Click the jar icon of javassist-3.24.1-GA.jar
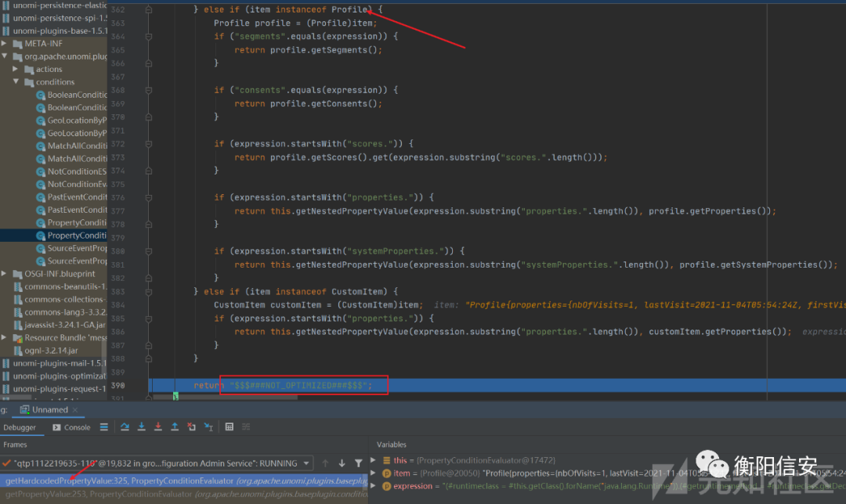 point(18,325)
